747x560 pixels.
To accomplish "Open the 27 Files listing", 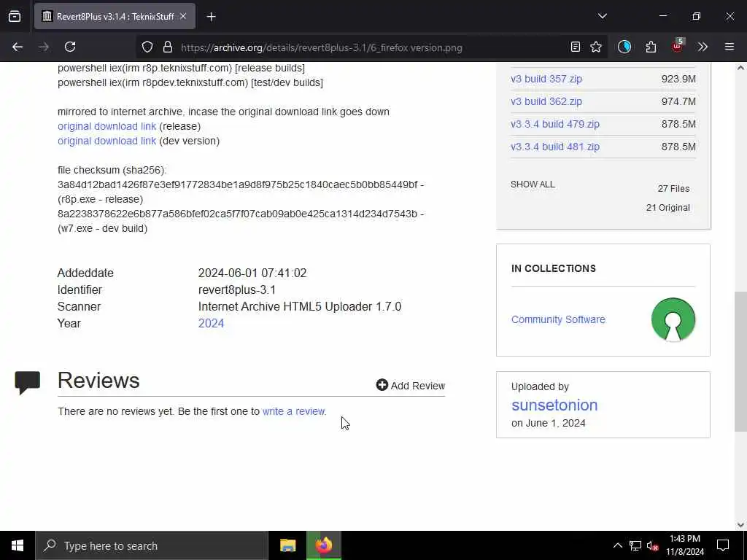I will (673, 189).
